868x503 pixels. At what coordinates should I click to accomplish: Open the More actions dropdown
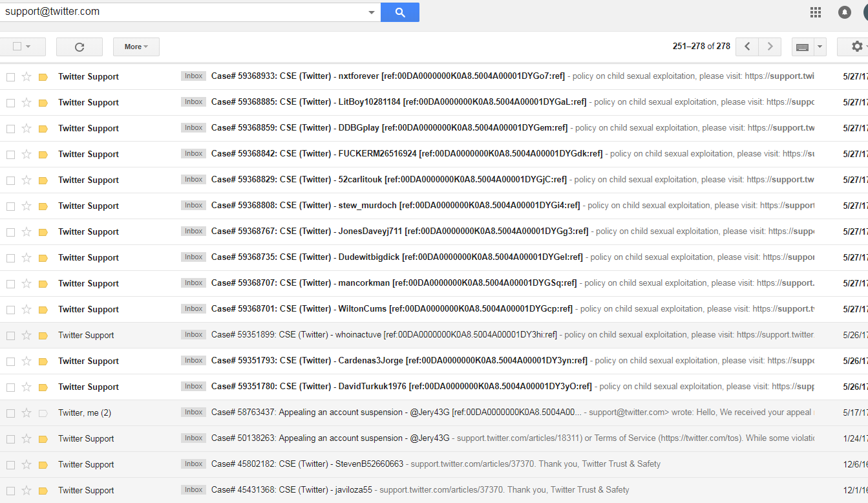tap(136, 47)
